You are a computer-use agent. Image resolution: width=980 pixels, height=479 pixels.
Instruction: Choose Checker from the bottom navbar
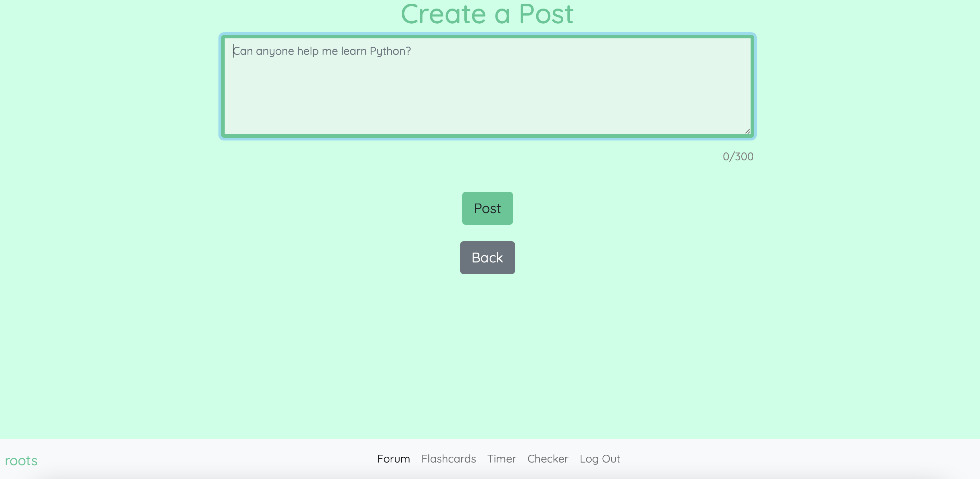(548, 459)
